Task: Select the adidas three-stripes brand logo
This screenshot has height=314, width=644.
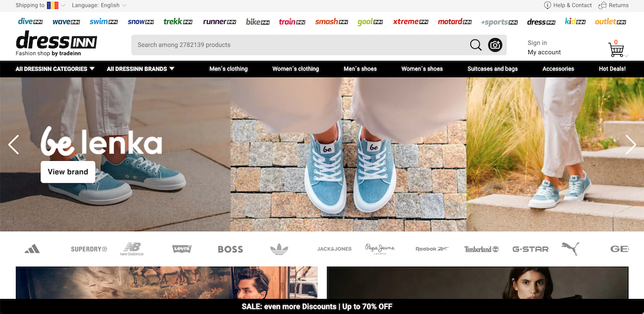Action: (x=32, y=249)
